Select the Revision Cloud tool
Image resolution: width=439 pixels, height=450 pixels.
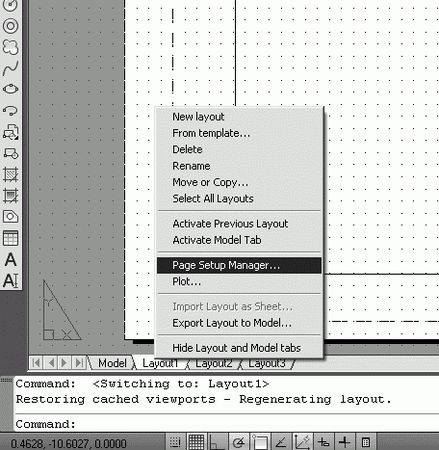click(x=10, y=47)
